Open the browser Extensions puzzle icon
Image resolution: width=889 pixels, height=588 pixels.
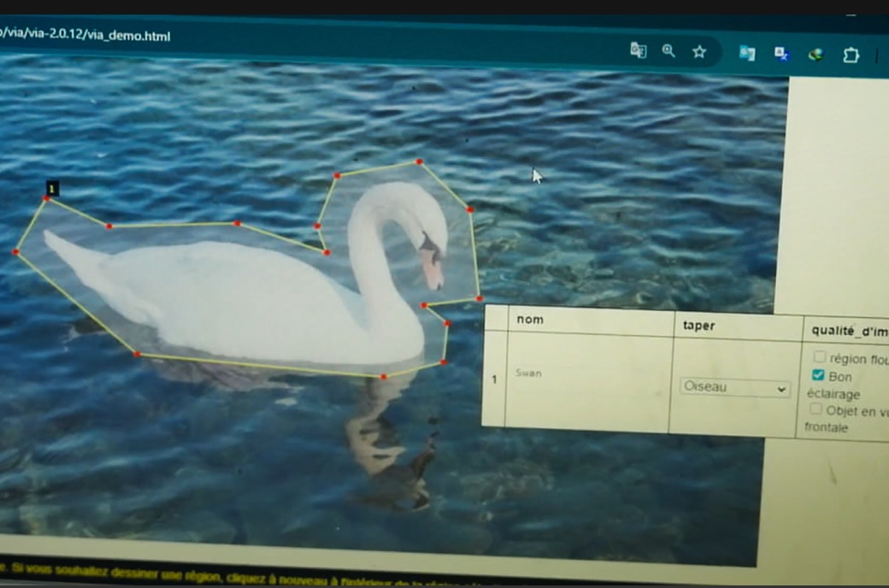tap(851, 56)
